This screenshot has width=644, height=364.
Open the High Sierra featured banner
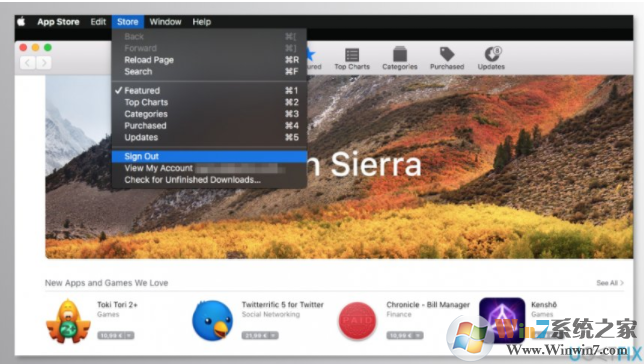point(339,166)
